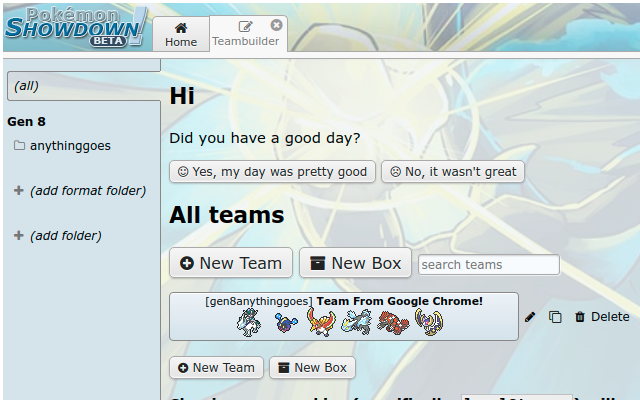
Task: Click the (add format folder) option
Action: tap(80, 191)
